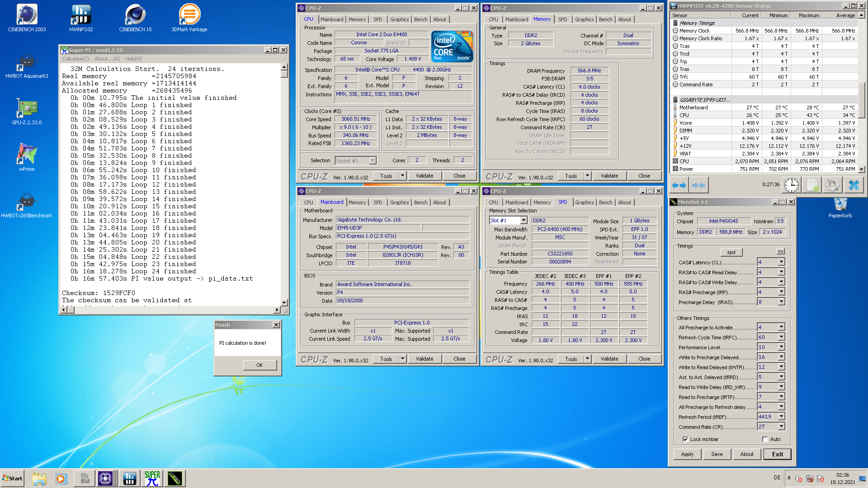Open Calculate(C) menu in Super PI
The height and width of the screenshot is (488, 868).
(x=75, y=59)
